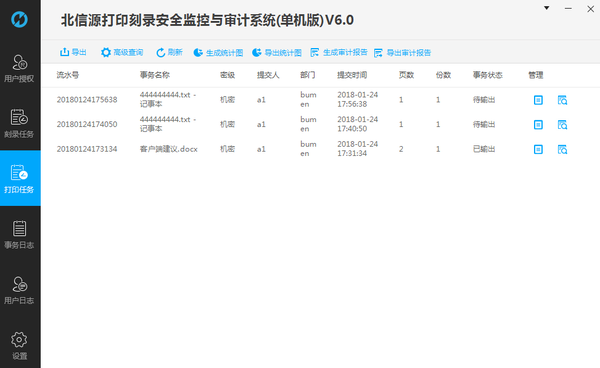Screen dimensions: 600x368
Task: Open preview search icon for row 20180124174050
Action: (562, 125)
